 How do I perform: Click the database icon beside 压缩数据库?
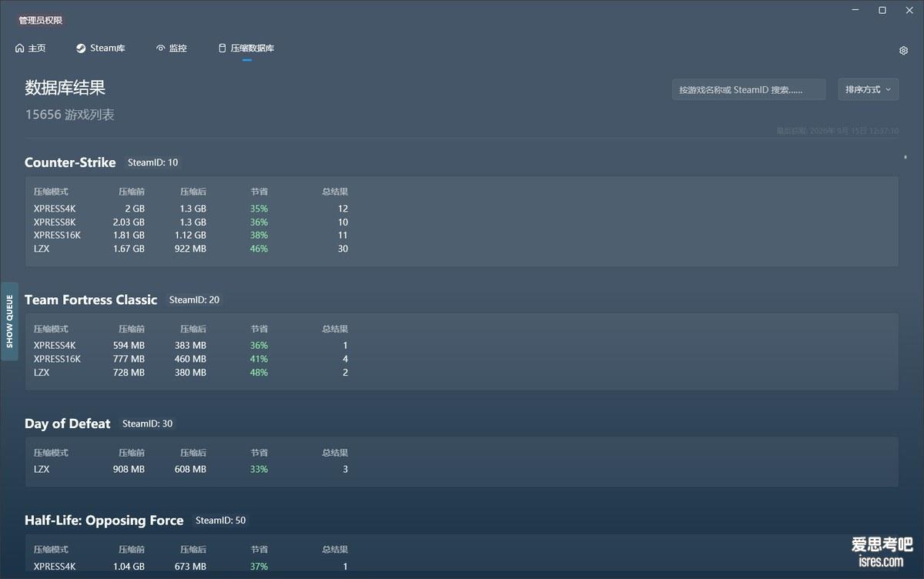[x=223, y=48]
